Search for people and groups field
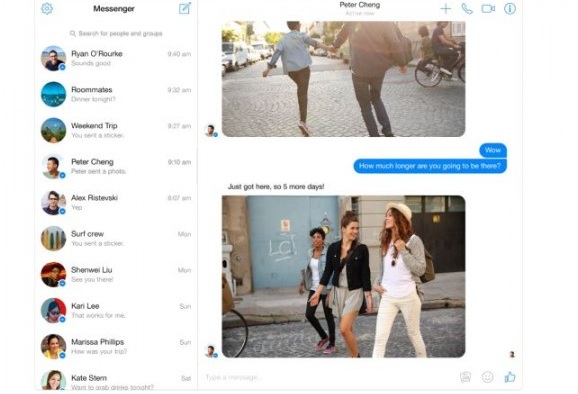The width and height of the screenshot is (578, 394). point(116,34)
